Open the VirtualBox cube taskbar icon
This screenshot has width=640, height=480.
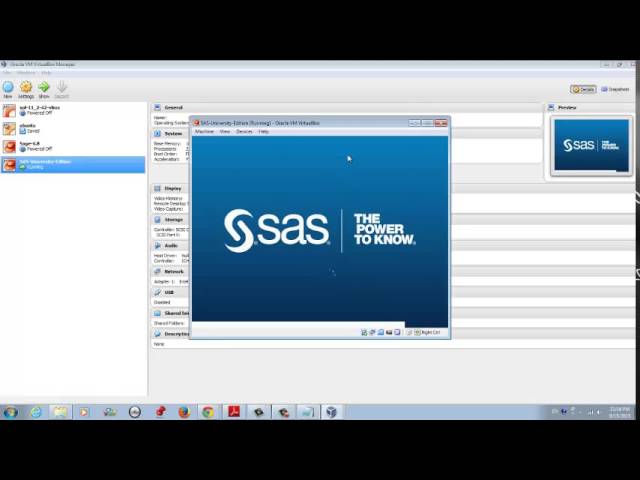(x=332, y=412)
